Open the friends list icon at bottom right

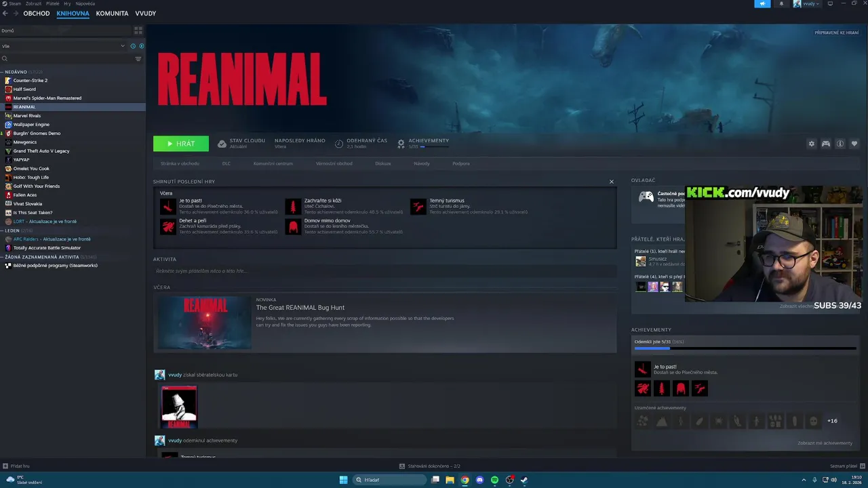(862, 466)
